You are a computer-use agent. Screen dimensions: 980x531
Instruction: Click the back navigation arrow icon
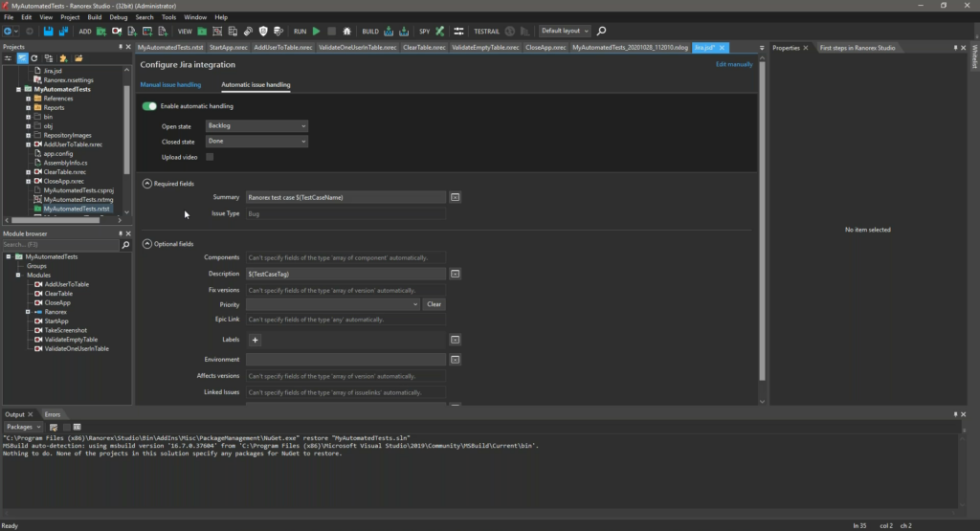point(8,31)
